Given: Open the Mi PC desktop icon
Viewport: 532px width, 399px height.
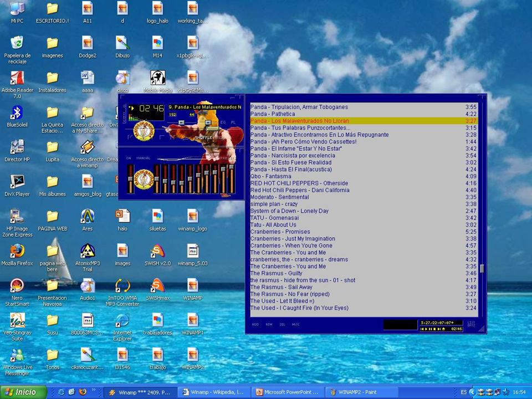Looking at the screenshot, I should pos(17,12).
